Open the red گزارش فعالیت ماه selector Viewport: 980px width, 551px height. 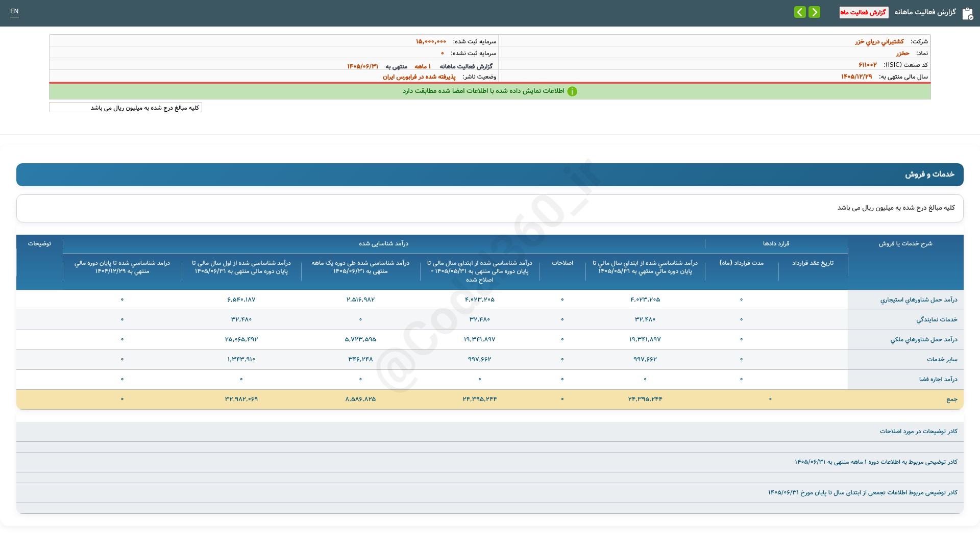pos(864,12)
